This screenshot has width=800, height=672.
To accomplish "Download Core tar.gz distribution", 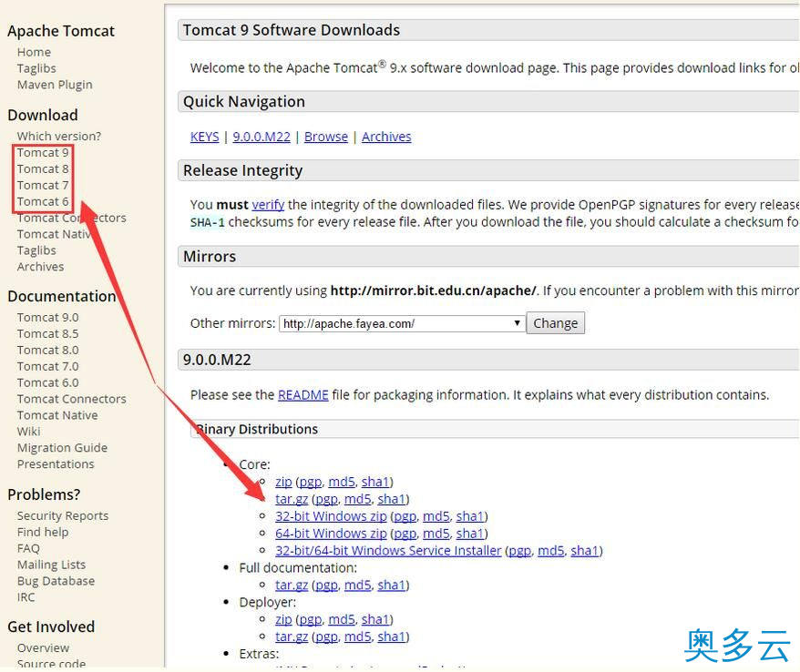I will tap(292, 499).
